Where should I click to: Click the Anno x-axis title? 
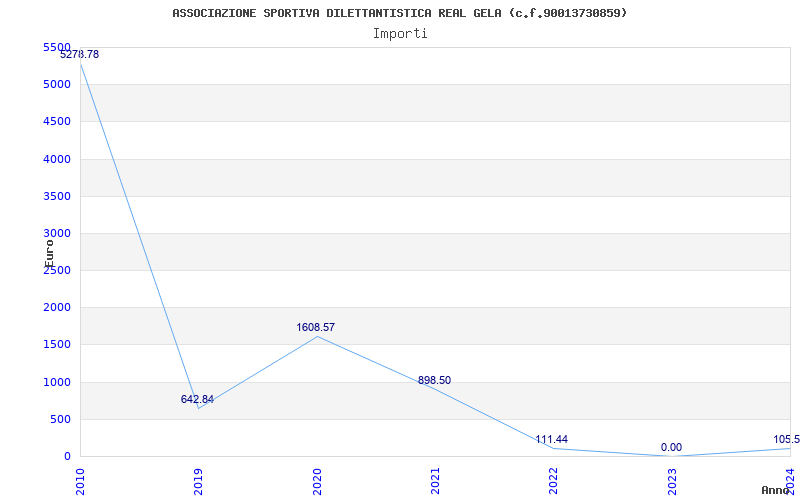(x=778, y=490)
